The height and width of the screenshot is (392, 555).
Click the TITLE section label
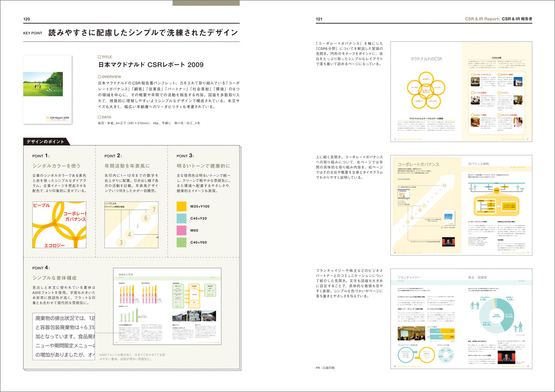(x=105, y=57)
